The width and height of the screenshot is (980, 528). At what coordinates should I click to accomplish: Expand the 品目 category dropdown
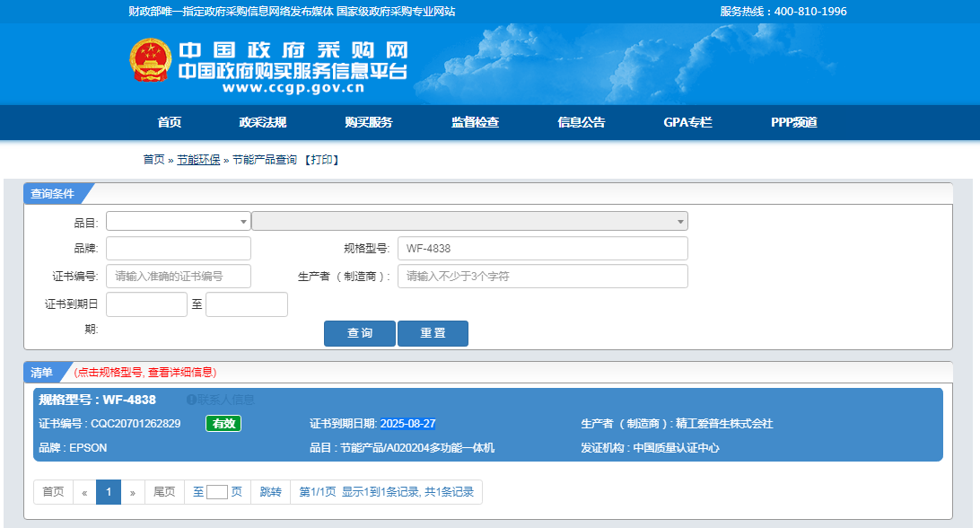click(178, 221)
